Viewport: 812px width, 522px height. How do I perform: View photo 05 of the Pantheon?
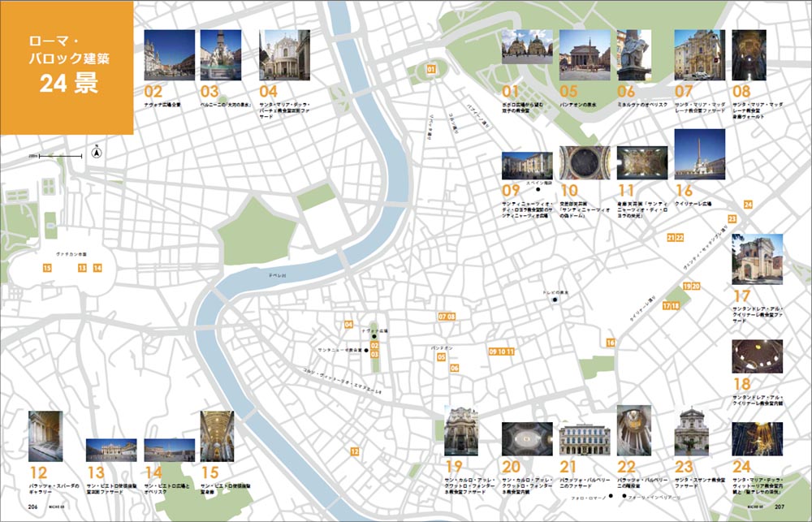coord(585,55)
